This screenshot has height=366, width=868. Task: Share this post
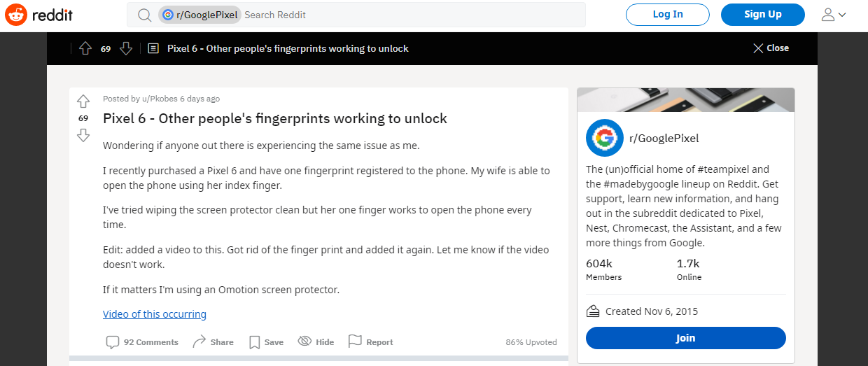213,342
